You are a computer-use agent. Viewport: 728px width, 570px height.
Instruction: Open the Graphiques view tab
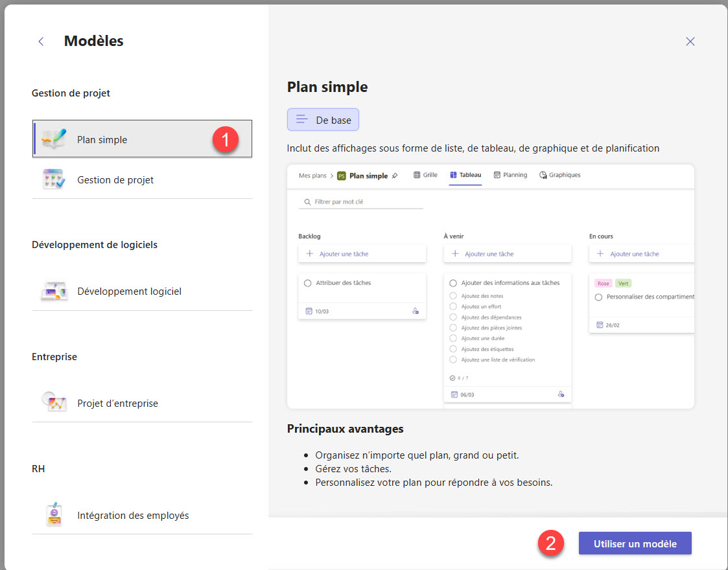[x=559, y=175]
